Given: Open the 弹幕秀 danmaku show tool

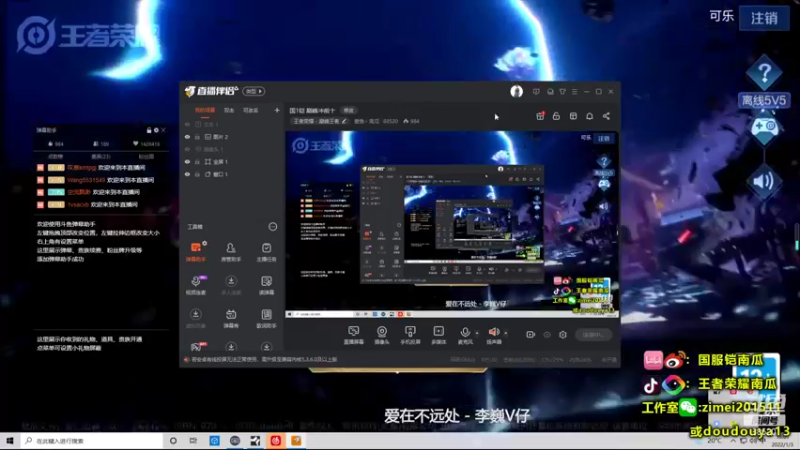Looking at the screenshot, I should (x=231, y=318).
